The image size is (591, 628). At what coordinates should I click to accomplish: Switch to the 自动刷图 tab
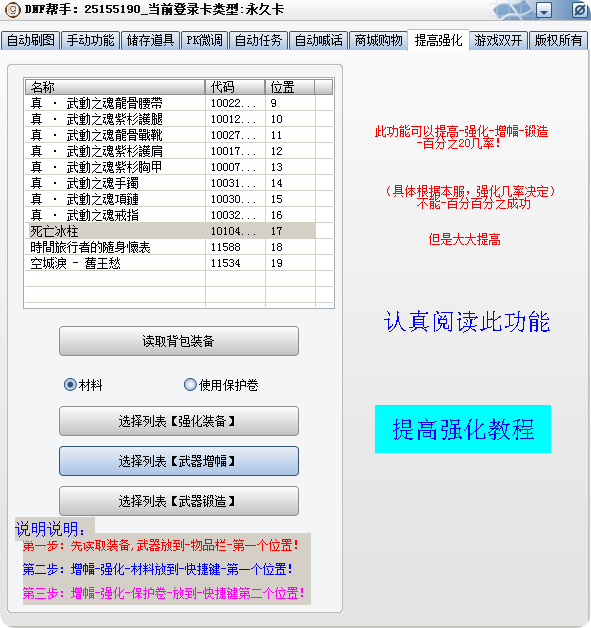[x=31, y=40]
